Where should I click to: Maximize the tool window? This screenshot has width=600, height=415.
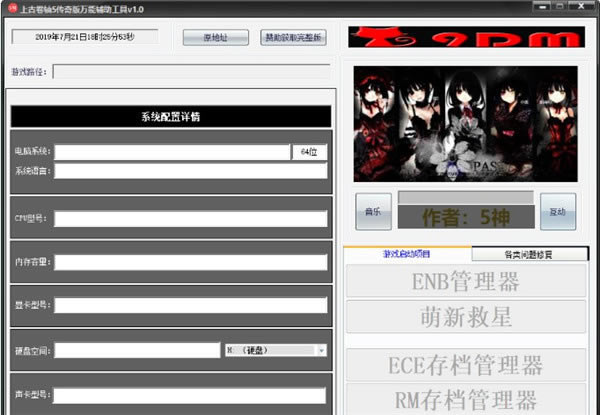(560, 6)
